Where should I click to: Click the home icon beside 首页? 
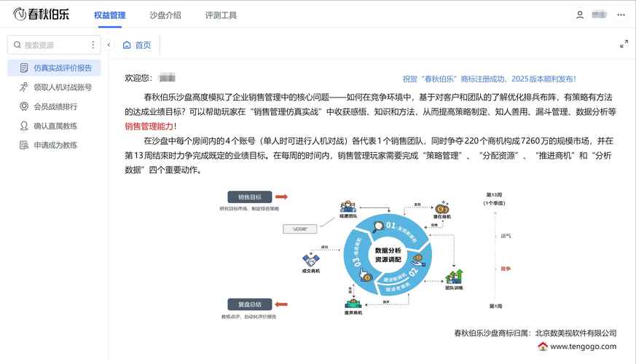point(127,45)
